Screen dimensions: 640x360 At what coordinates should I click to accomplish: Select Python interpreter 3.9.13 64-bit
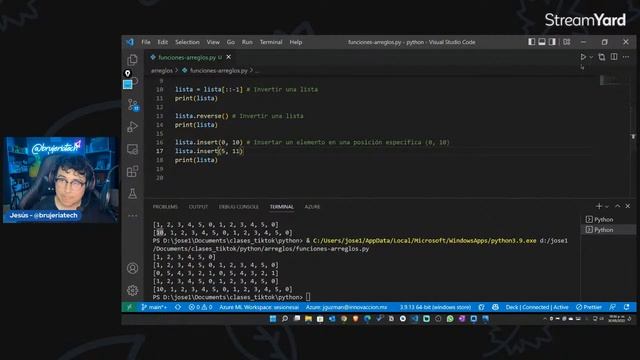pos(435,307)
